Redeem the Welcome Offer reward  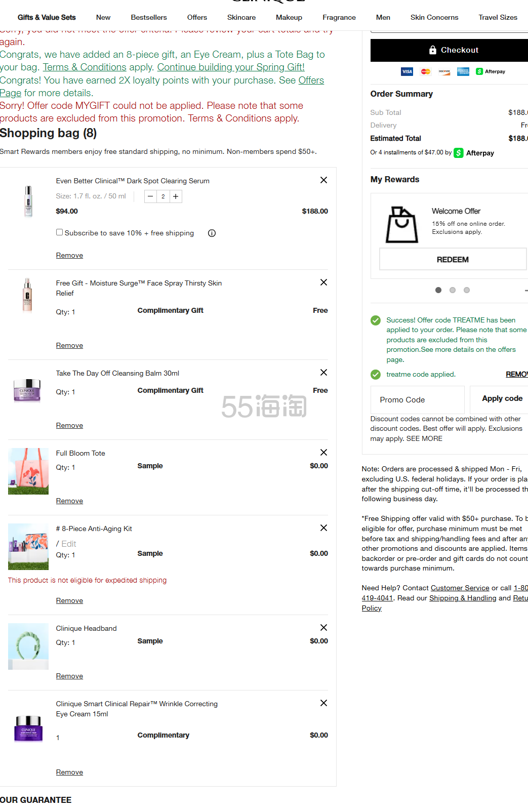point(453,259)
